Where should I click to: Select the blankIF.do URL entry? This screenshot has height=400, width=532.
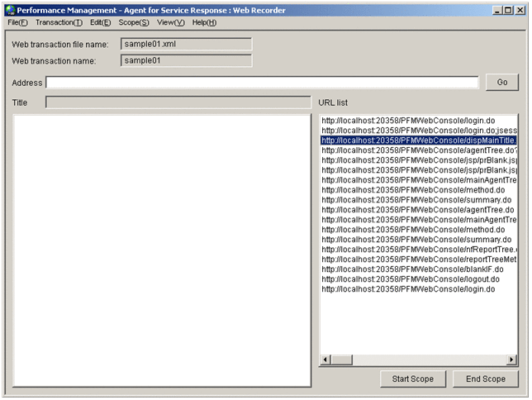tap(419, 269)
